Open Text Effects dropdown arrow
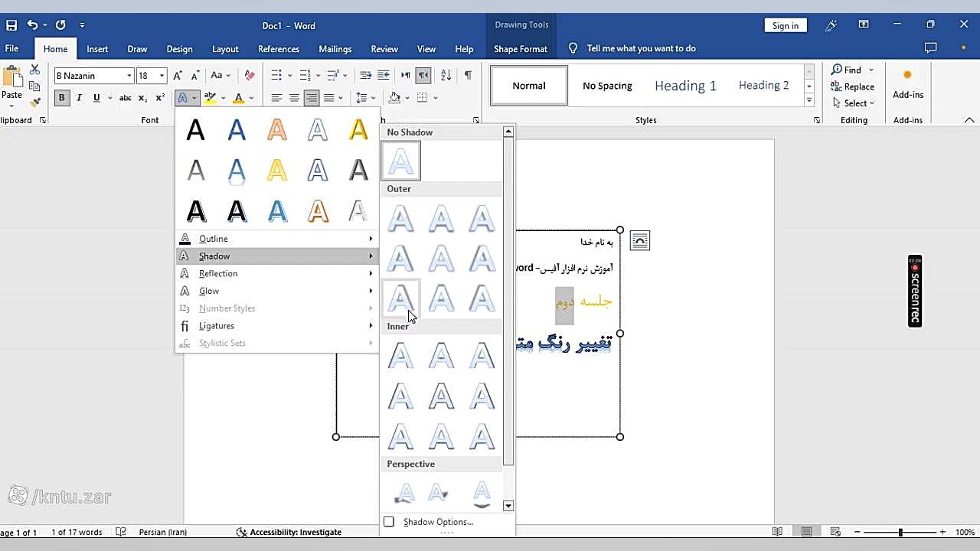This screenshot has width=980, height=551. point(194,98)
